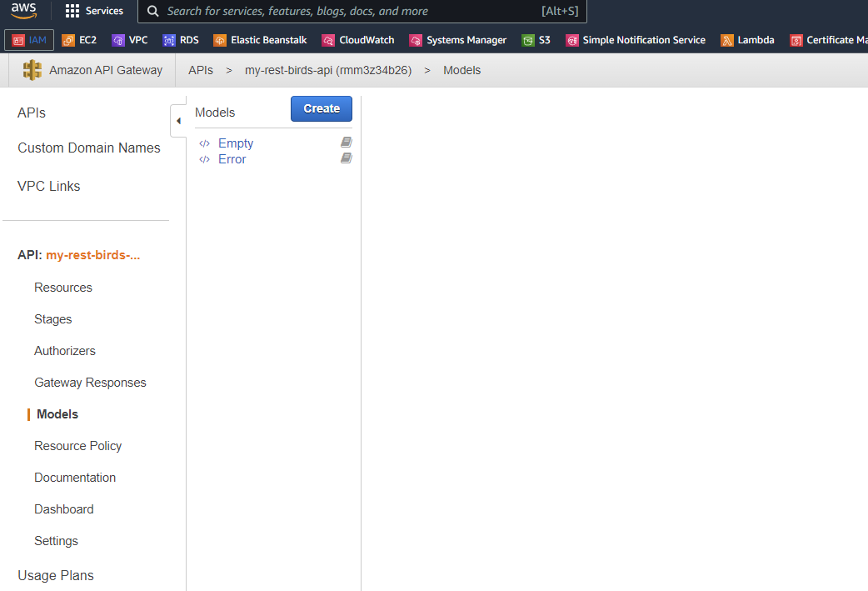868x591 pixels.
Task: Go to Amazon API Gateway home text
Action: 106,70
